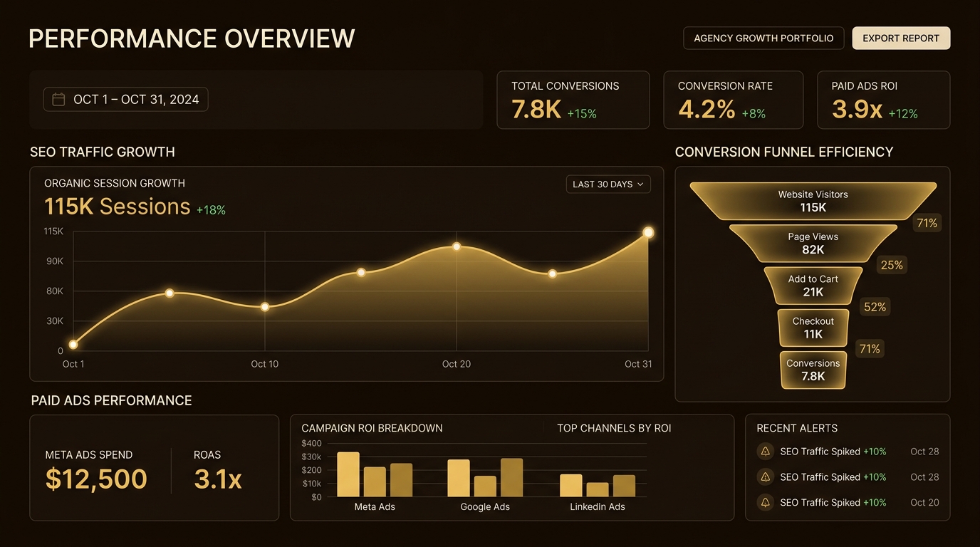Click the tallest Meta Ads bar
Screen dimensions: 980x547
(x=348, y=474)
